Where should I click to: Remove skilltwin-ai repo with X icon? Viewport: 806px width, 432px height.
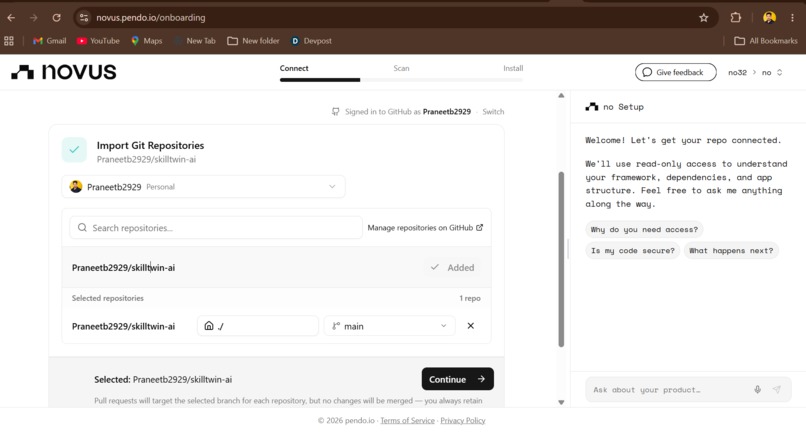(470, 326)
